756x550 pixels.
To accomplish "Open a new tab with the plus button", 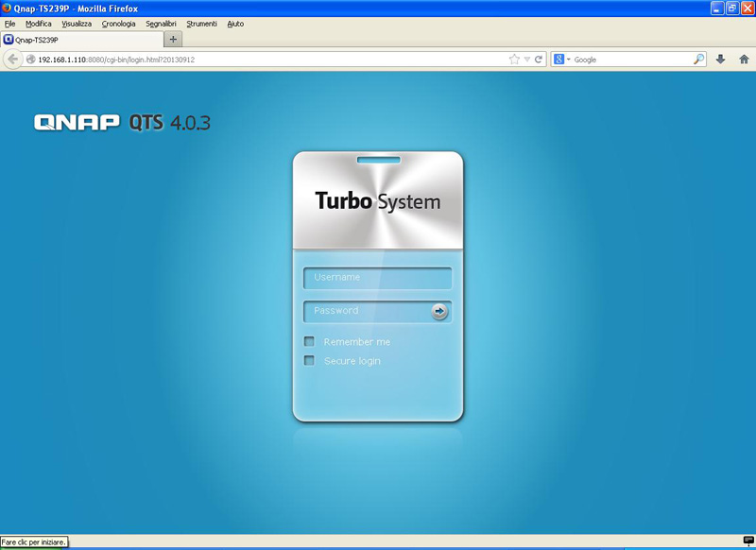I will (173, 40).
